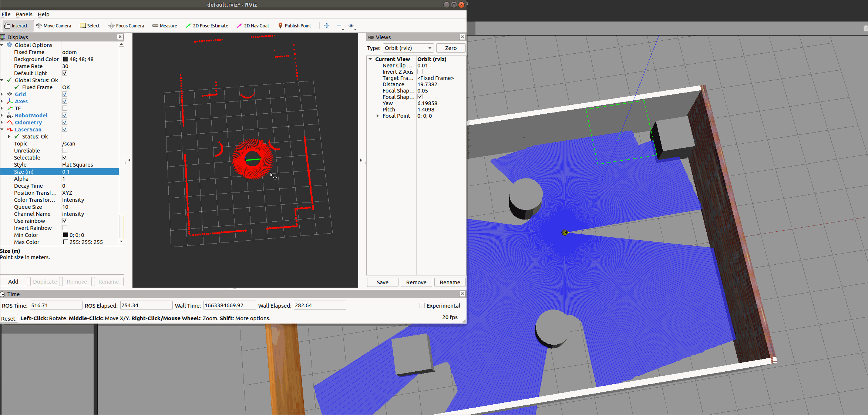Choose the Select tool in toolbar
Screen dimensions: 868x415
[x=90, y=26]
